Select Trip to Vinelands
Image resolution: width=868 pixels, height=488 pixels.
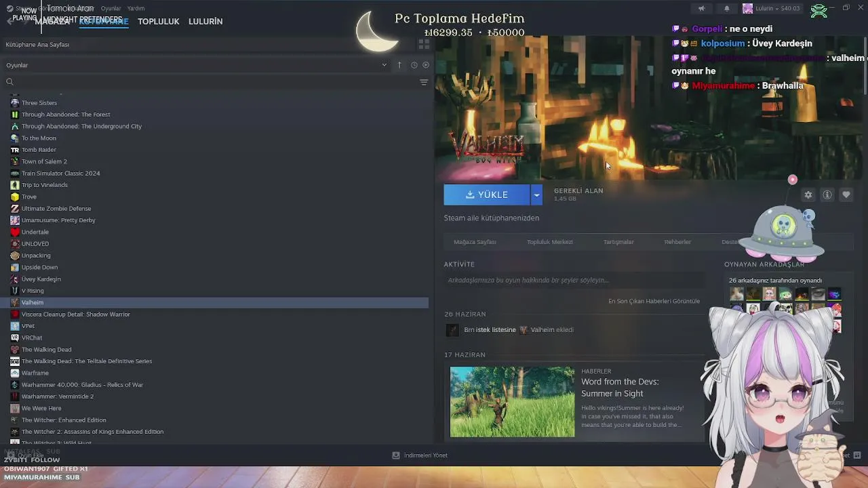tap(45, 185)
